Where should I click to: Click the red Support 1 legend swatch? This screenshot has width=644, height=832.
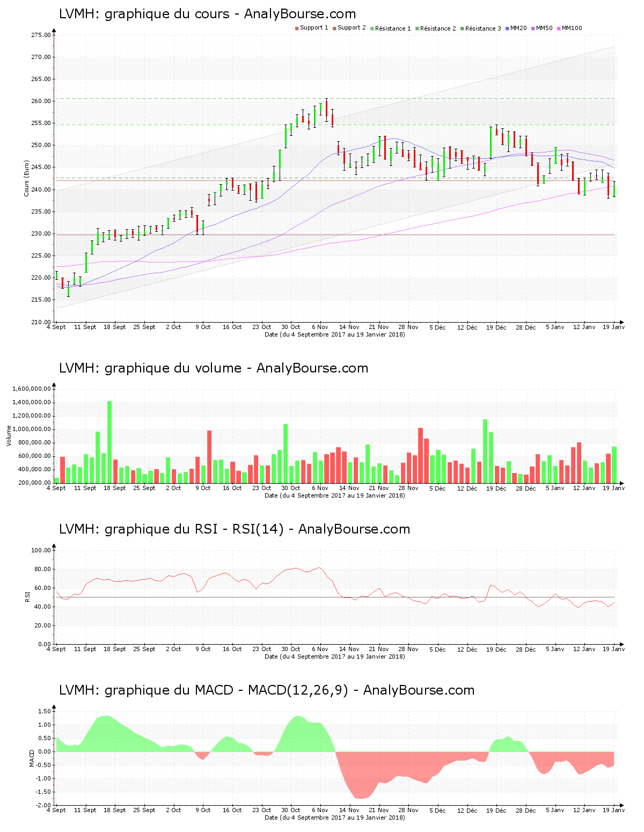pos(297,28)
